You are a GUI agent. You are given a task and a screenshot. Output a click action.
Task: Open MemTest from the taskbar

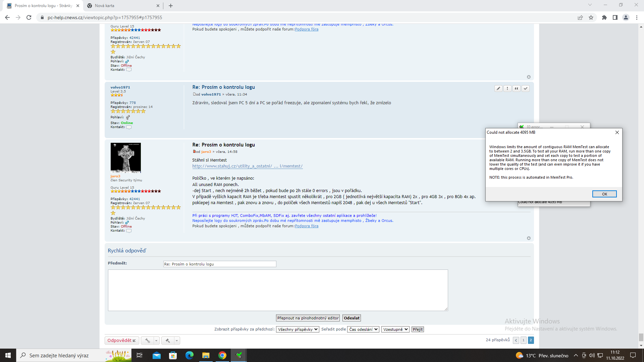click(x=238, y=355)
